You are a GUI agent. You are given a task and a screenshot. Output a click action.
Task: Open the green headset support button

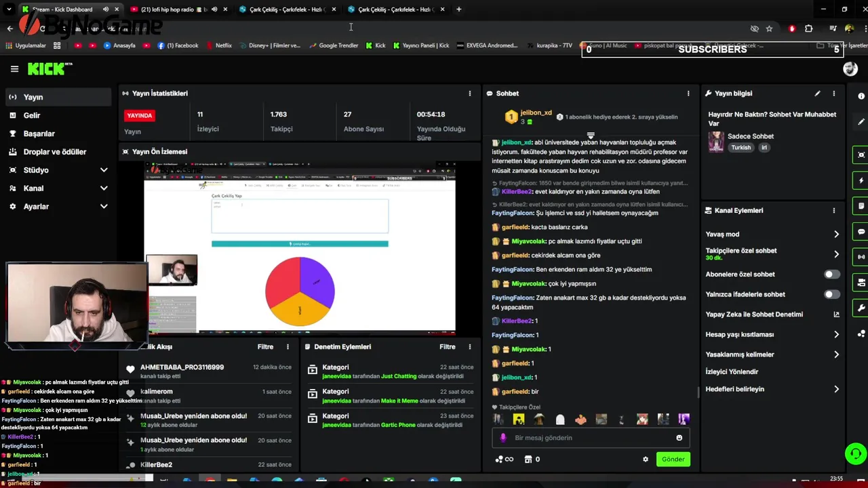(856, 453)
